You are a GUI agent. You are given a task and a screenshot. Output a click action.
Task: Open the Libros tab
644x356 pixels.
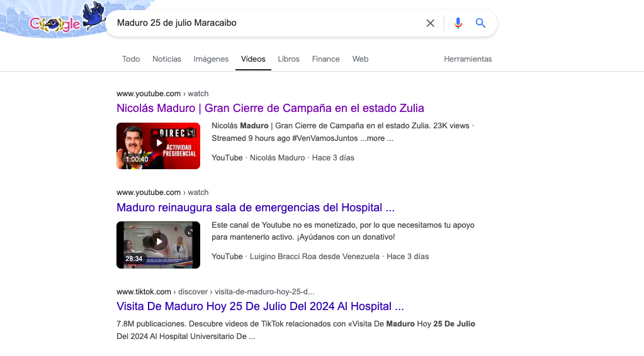289,59
